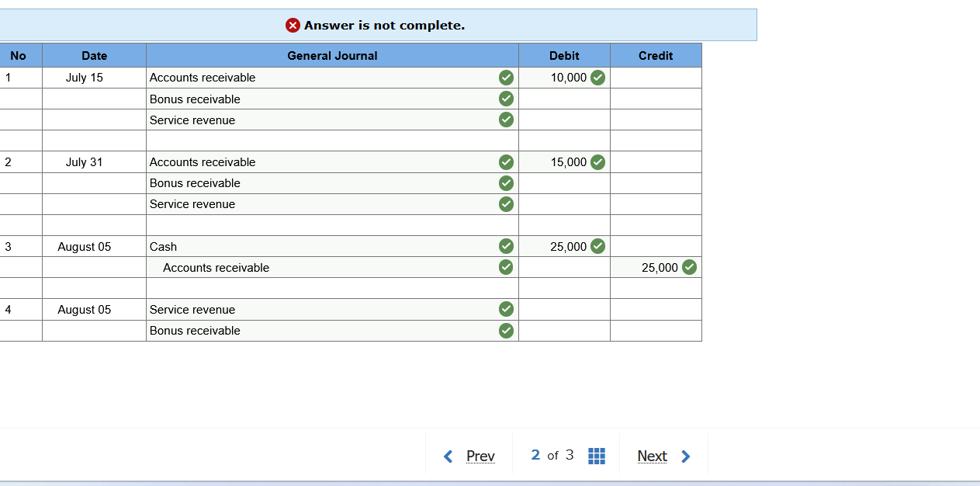Click credit cell for August 05 Bonus receivable
Screen dimensions: 980x486
click(656, 331)
